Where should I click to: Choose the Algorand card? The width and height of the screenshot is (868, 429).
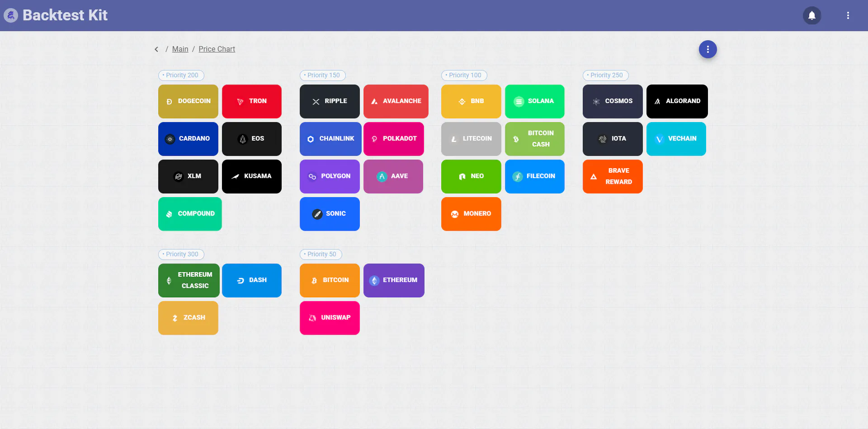click(x=677, y=101)
